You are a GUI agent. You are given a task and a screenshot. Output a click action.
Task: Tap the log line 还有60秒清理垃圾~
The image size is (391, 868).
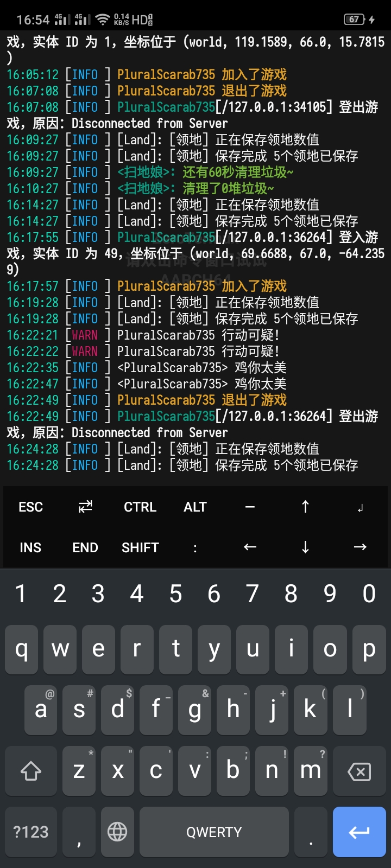click(150, 172)
